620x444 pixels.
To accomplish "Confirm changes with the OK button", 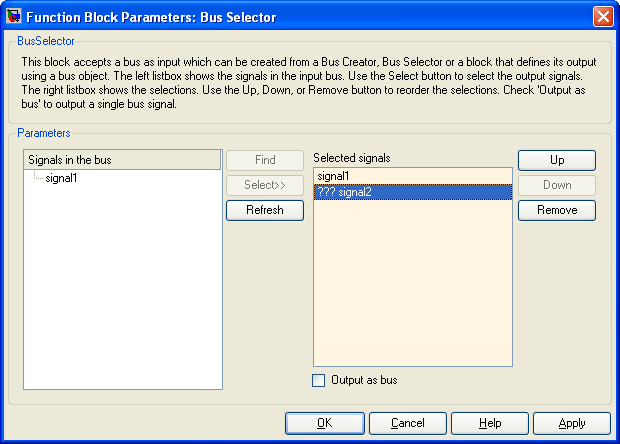I will coord(325,423).
